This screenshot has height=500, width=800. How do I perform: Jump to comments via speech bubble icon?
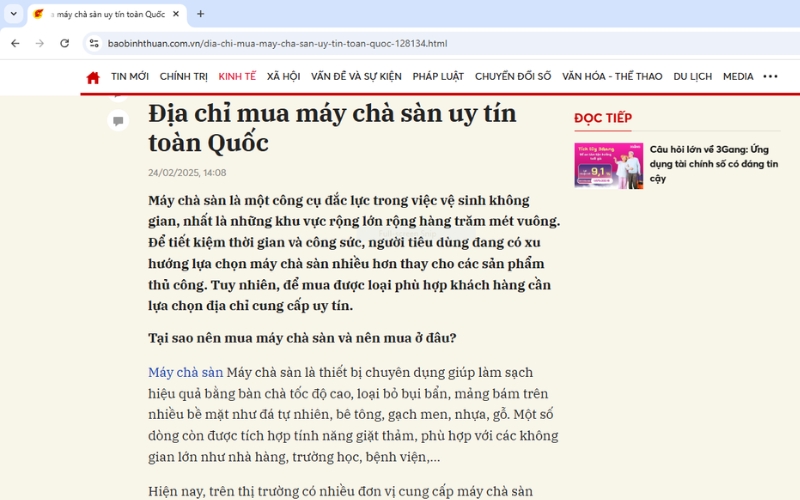click(118, 121)
